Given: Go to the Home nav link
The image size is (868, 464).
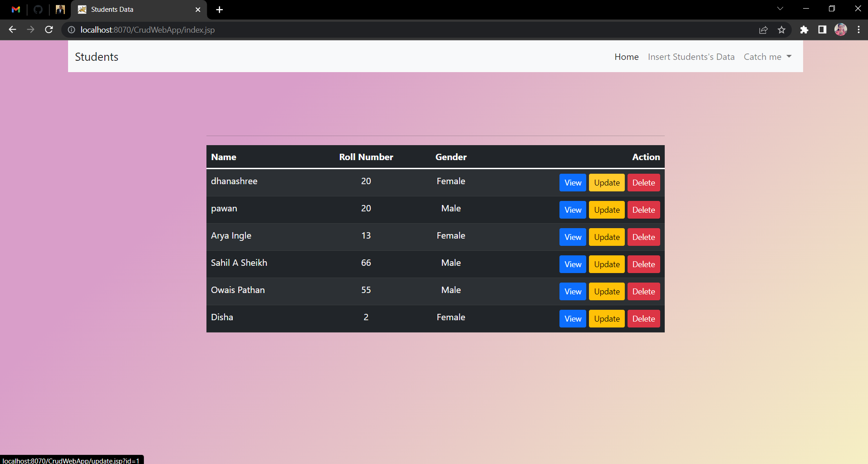Looking at the screenshot, I should click(626, 57).
